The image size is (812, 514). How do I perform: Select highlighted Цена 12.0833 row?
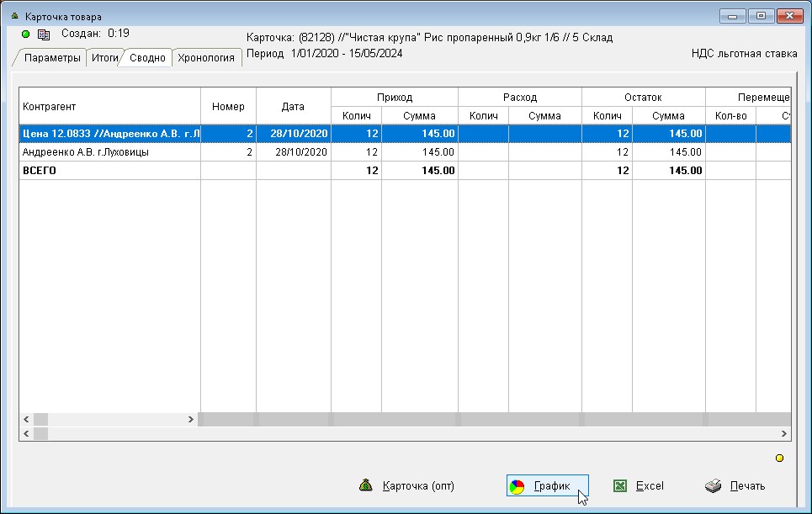pyautogui.click(x=109, y=134)
